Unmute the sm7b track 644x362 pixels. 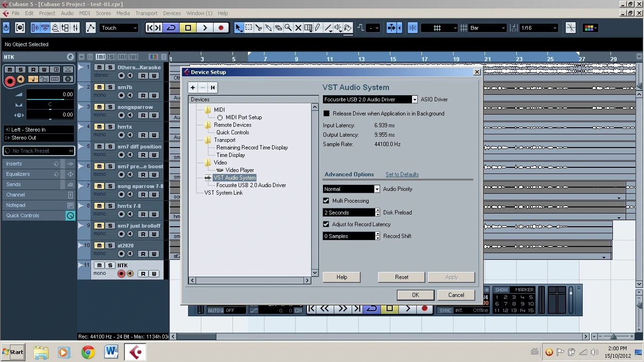99,87
